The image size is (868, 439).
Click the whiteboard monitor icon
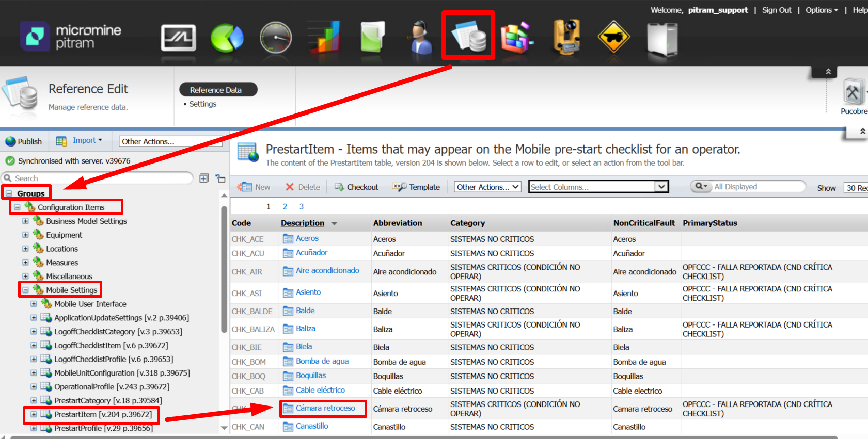pyautogui.click(x=178, y=38)
